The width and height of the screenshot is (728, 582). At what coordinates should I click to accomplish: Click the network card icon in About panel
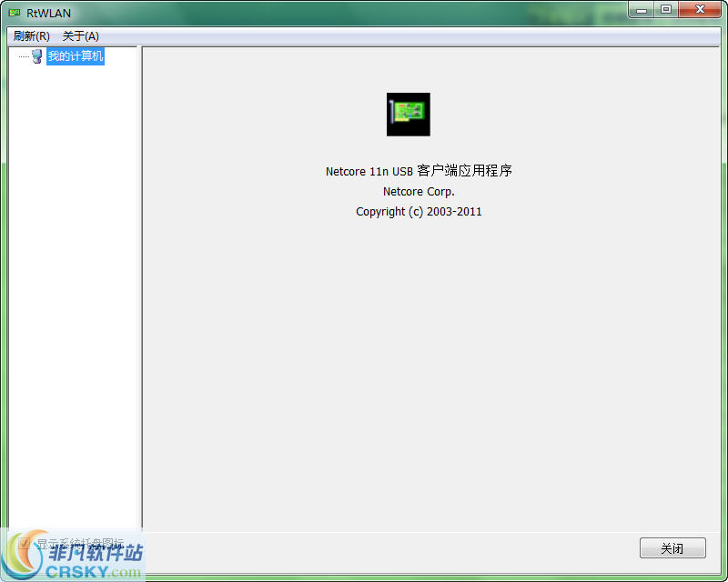(x=408, y=115)
